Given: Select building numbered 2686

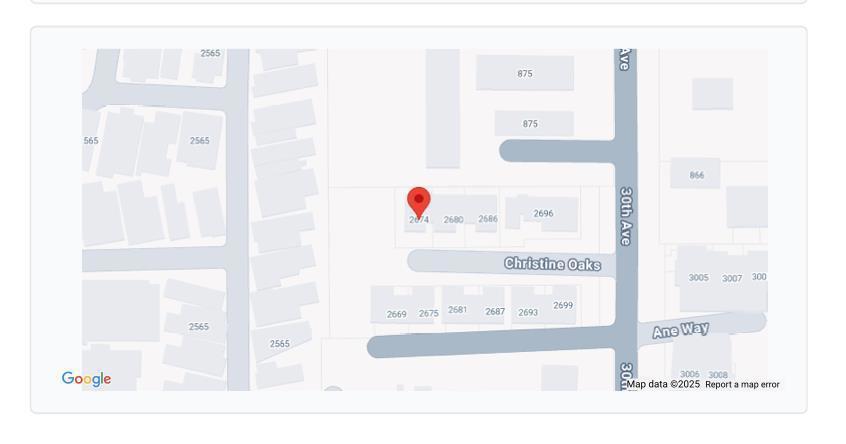Looking at the screenshot, I should [488, 218].
